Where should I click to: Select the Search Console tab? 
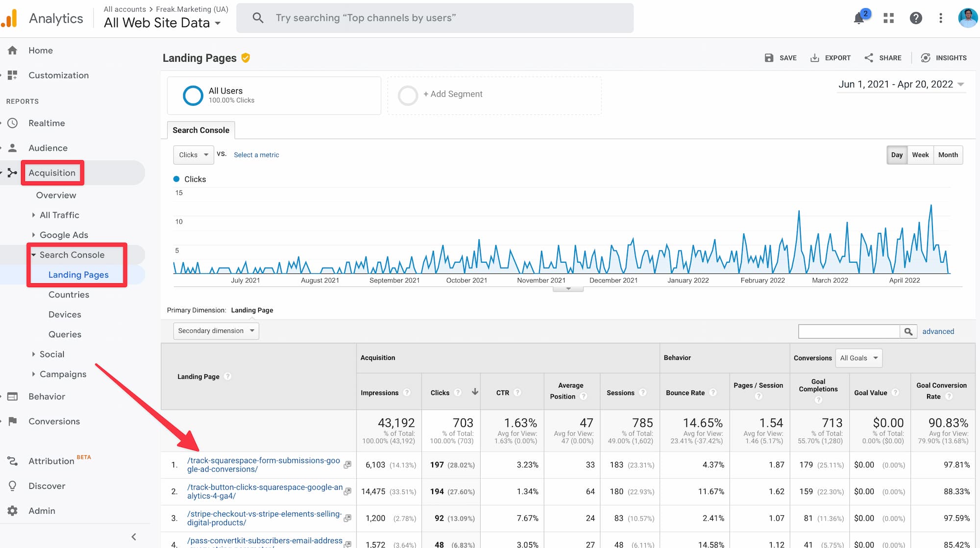(201, 130)
